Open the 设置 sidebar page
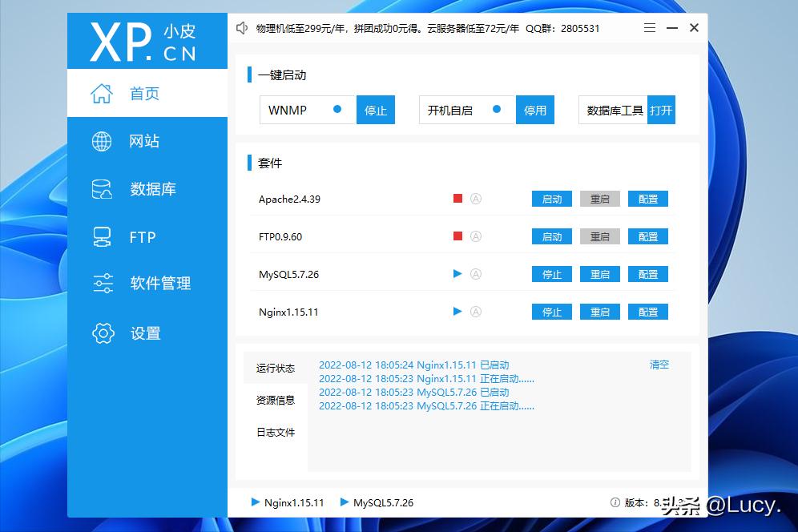This screenshot has width=798, height=532. coord(147,333)
